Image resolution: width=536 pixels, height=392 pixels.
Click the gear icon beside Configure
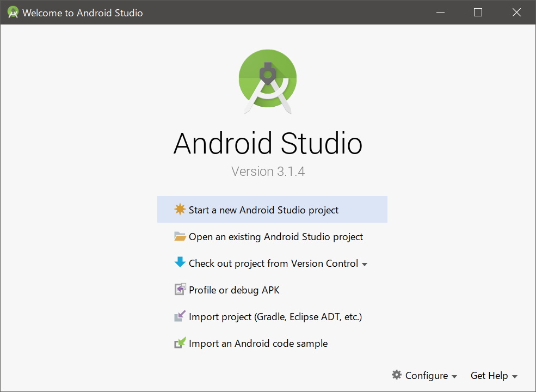pyautogui.click(x=397, y=375)
